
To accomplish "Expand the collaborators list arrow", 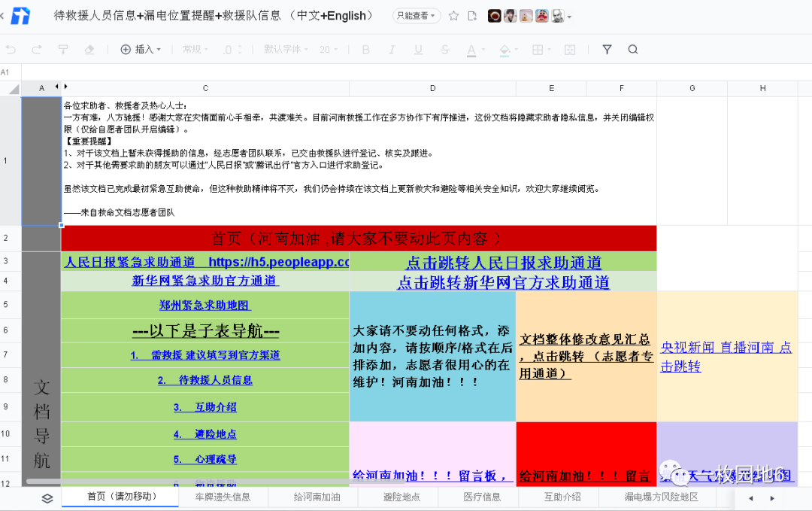I will 570,17.
